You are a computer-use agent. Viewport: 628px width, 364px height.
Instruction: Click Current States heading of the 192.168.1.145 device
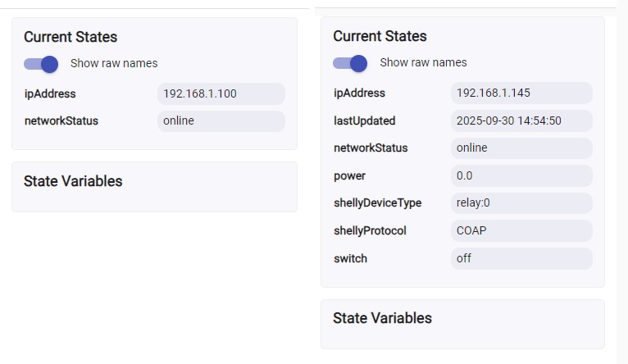click(380, 36)
